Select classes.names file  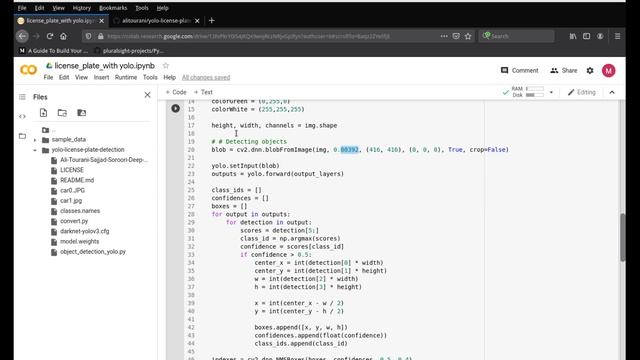click(80, 211)
